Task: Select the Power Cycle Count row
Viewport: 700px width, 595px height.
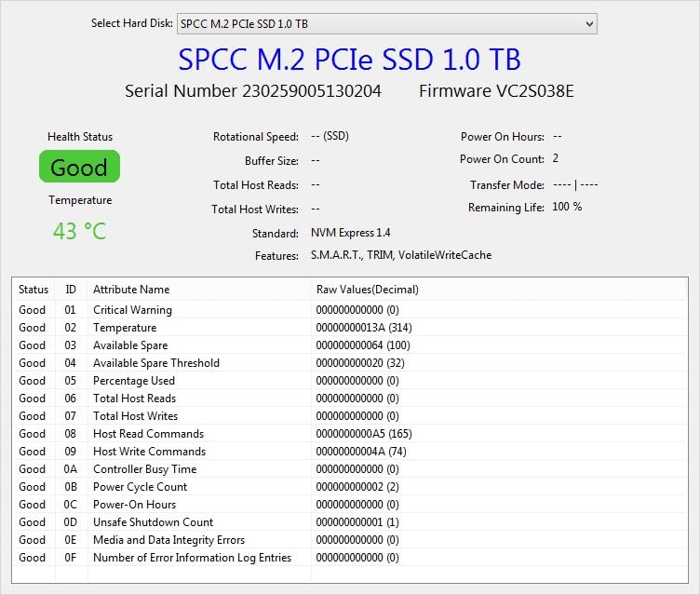Action: [x=350, y=486]
